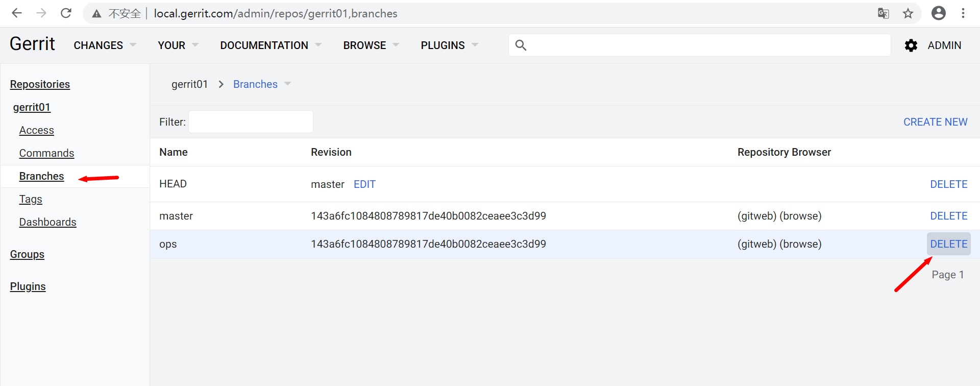Focus the Gerrit search box

(700, 45)
